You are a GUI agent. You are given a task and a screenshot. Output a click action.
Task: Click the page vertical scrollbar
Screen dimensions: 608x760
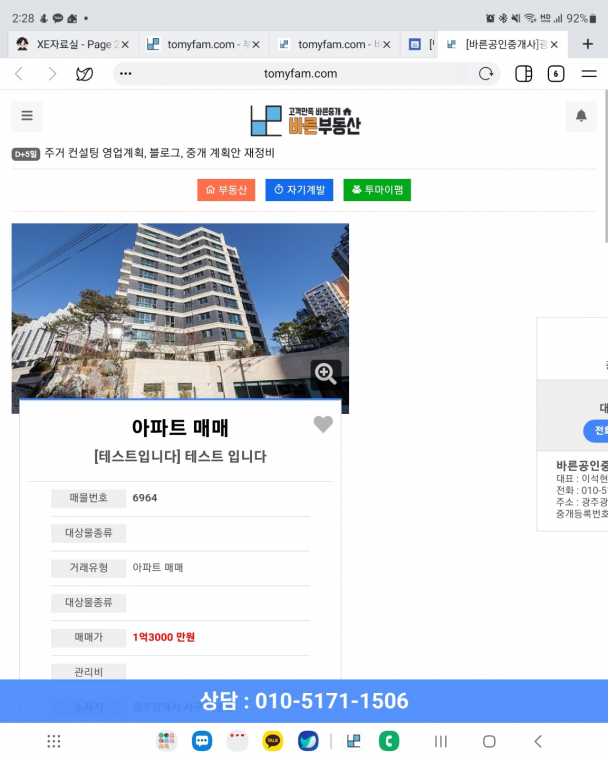tap(606, 166)
